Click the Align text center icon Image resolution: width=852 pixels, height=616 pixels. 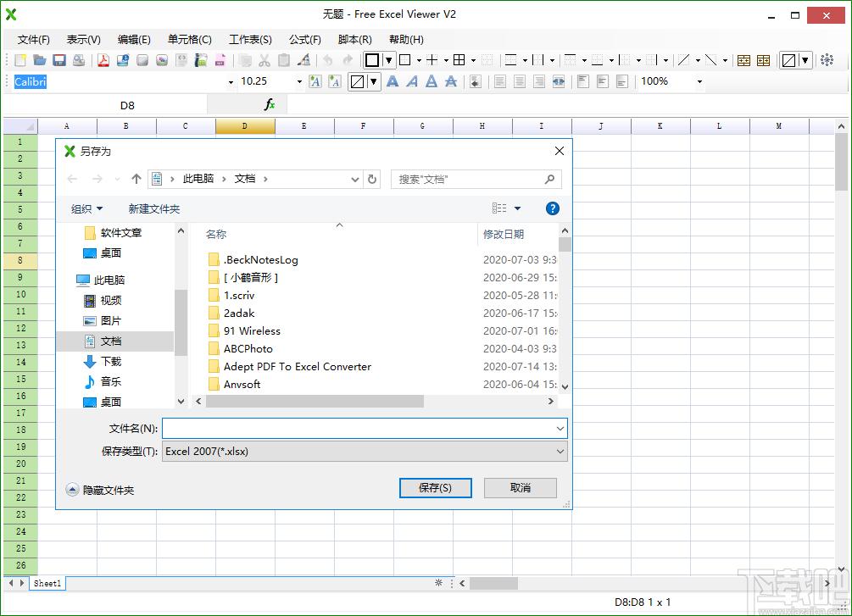click(x=520, y=81)
